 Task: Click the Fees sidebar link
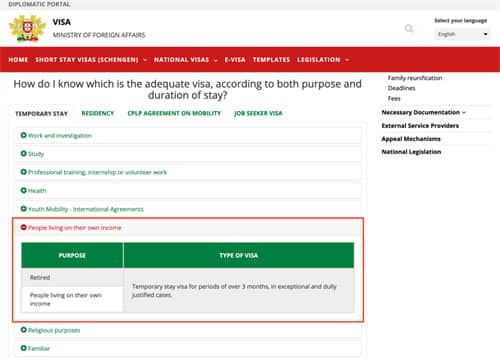(x=394, y=99)
